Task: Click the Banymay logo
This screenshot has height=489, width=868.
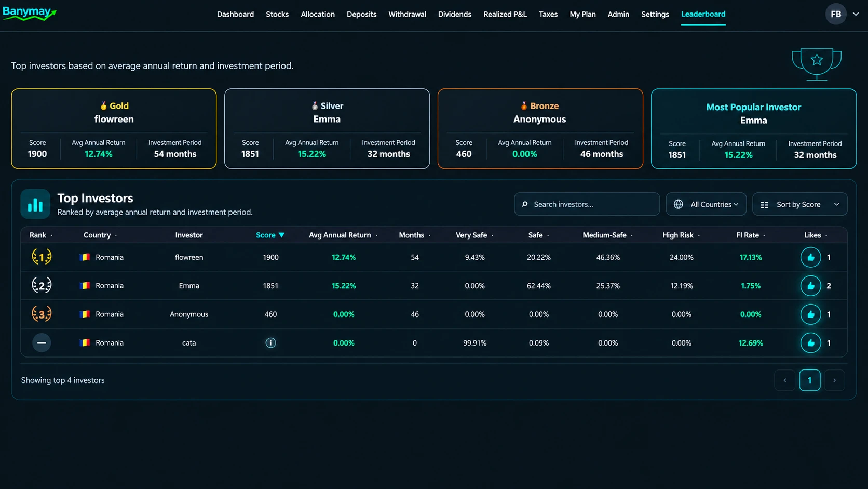Action: click(30, 14)
